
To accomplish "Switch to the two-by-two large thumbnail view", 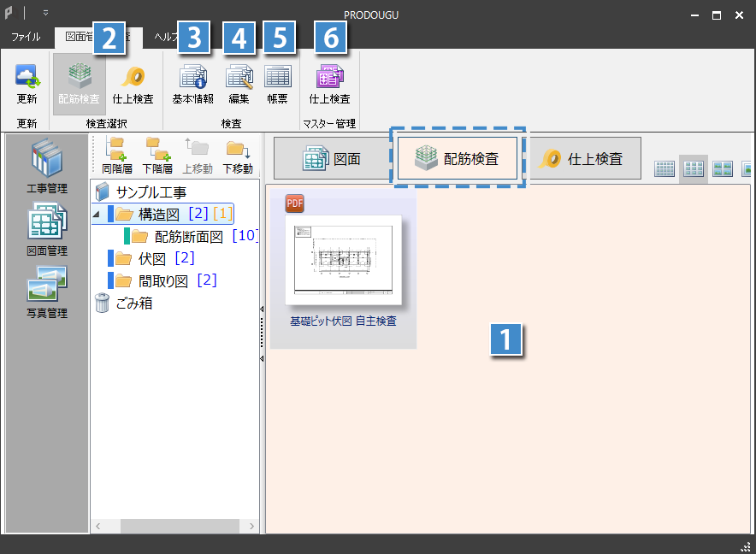I will point(723,168).
